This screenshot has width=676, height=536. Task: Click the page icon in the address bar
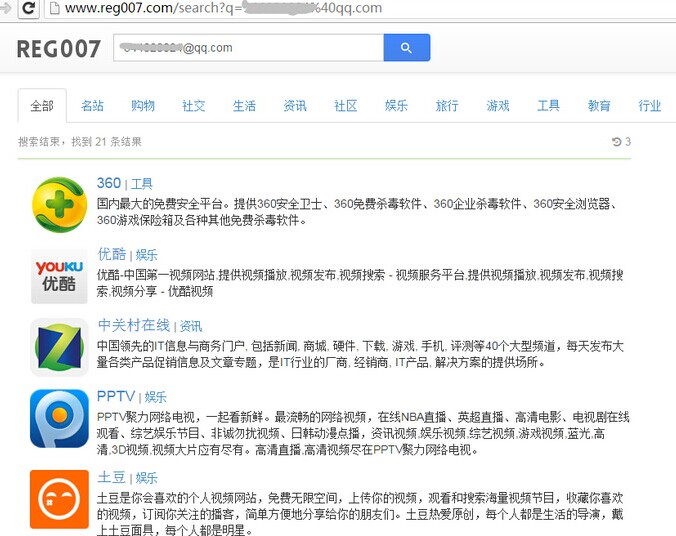pos(55,8)
